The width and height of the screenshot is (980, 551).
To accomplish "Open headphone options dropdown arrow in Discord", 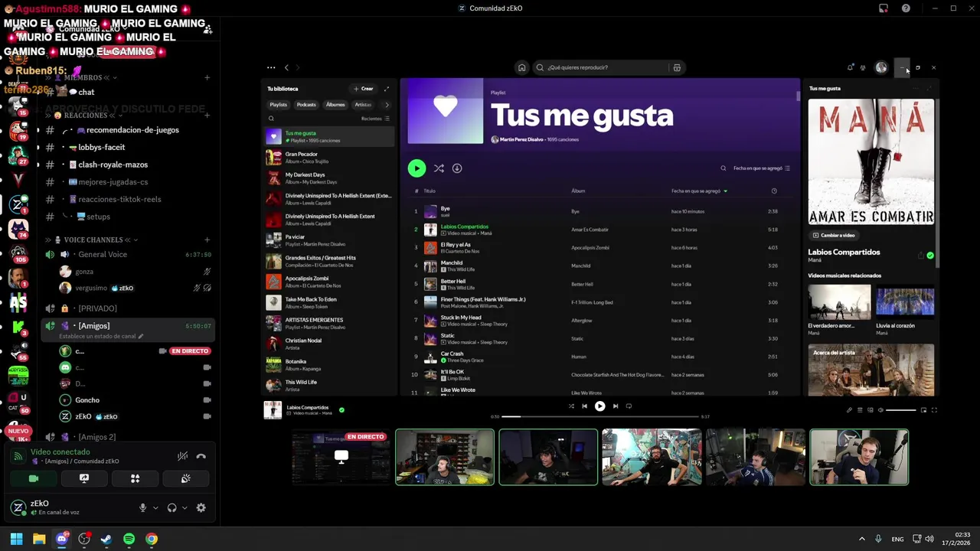I will pyautogui.click(x=185, y=507).
